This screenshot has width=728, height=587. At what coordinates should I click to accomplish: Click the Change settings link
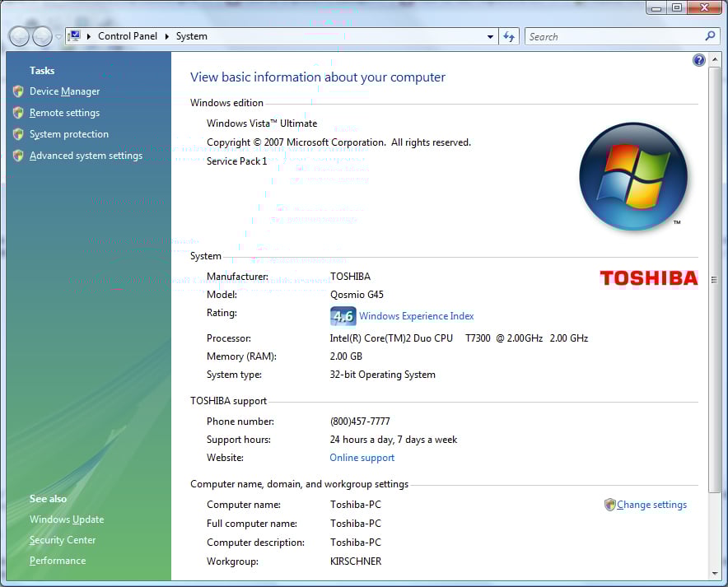tap(652, 505)
